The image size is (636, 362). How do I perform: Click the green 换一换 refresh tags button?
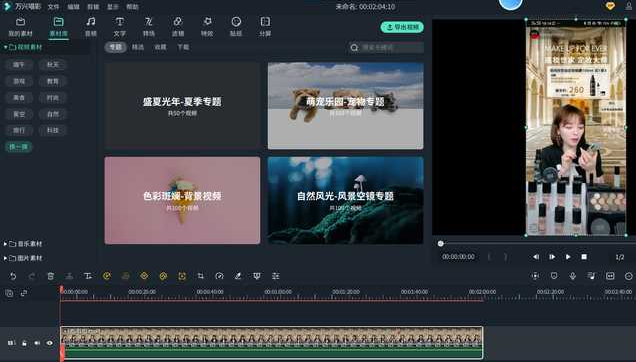click(x=19, y=147)
